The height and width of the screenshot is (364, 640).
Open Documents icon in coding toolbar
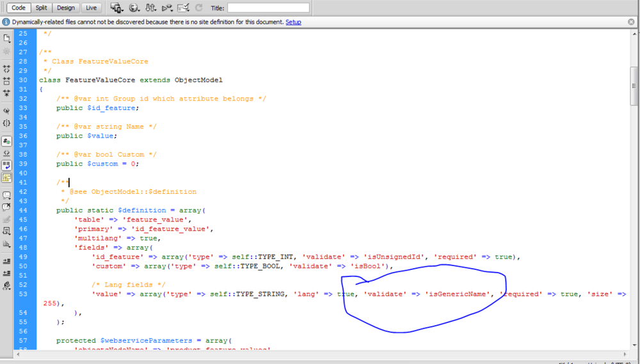(6, 38)
